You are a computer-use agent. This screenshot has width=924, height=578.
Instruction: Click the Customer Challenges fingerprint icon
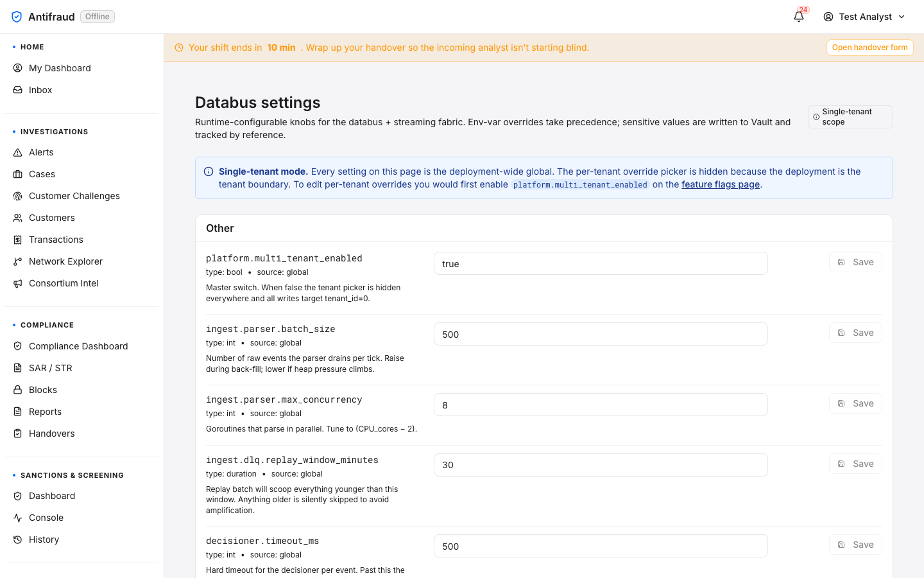click(18, 196)
